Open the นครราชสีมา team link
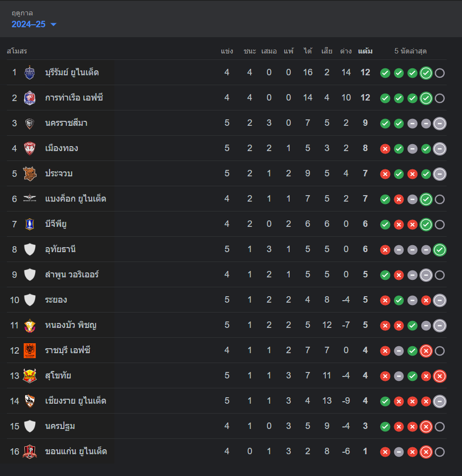462x476 pixels. click(66, 123)
